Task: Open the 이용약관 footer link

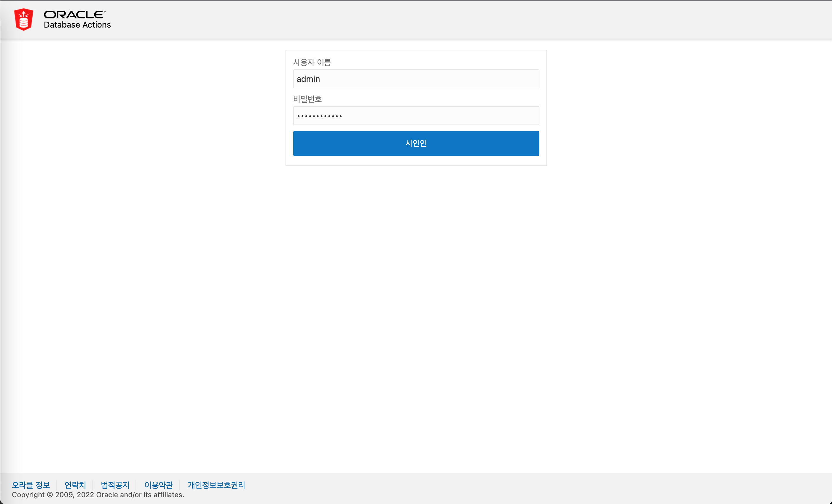Action: 158,485
